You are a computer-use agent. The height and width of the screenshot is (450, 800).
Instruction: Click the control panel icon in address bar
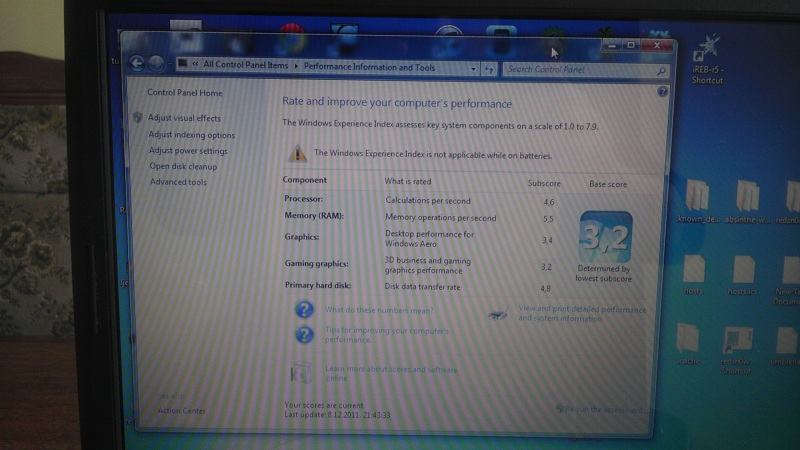coord(183,64)
